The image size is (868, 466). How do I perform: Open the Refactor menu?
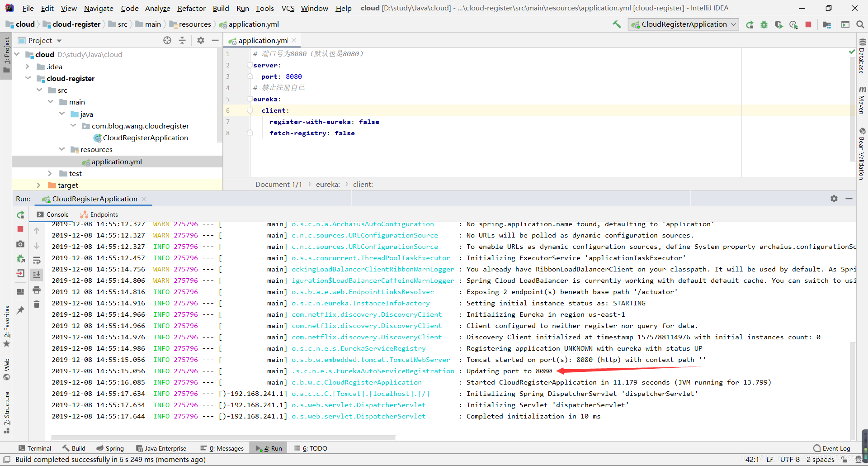click(x=191, y=8)
